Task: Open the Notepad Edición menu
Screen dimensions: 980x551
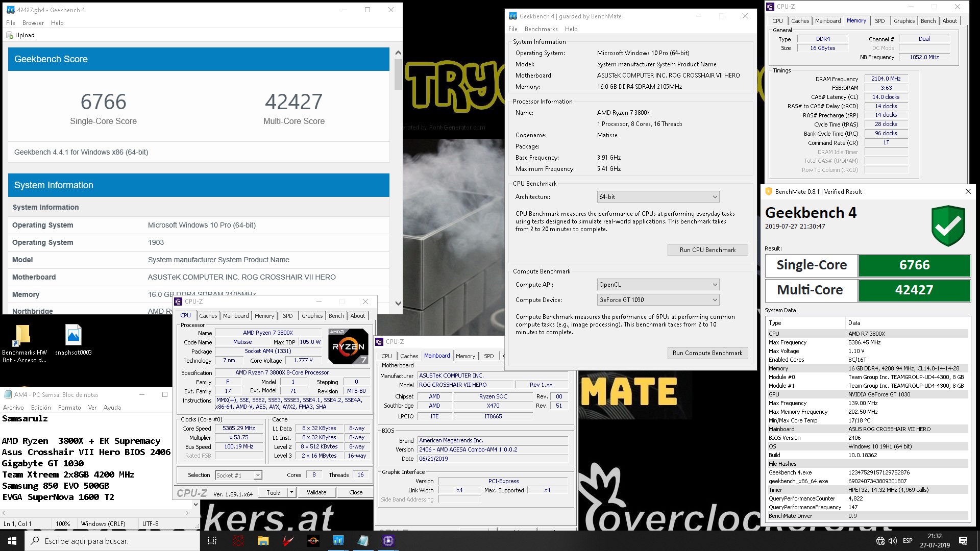Action: point(41,408)
